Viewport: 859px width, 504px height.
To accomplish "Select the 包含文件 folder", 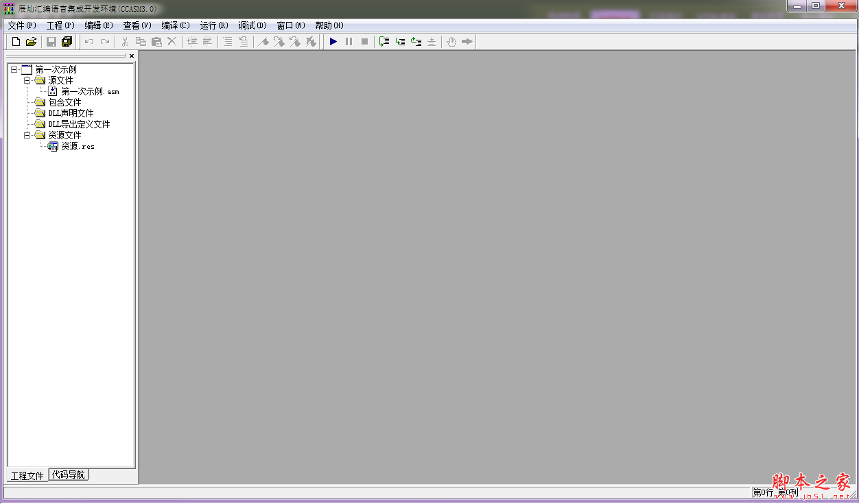I will point(64,102).
